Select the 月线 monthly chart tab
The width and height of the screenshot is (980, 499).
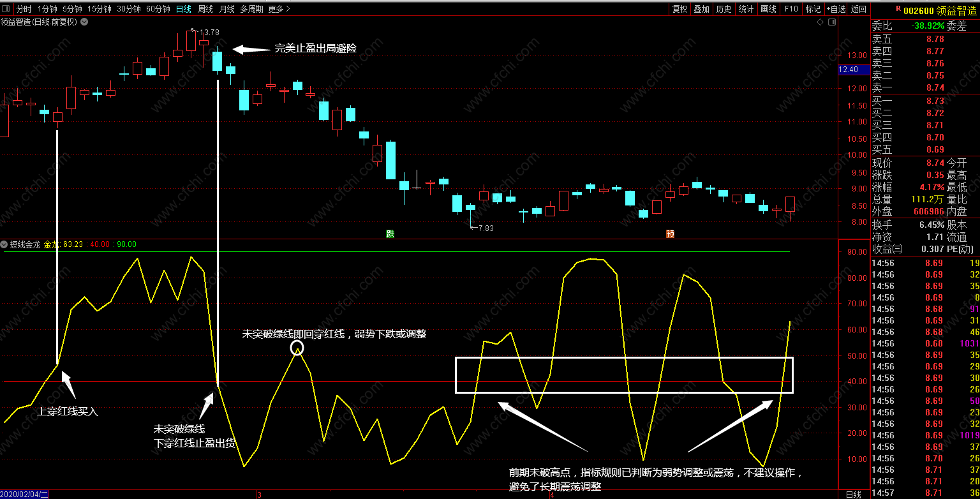click(x=226, y=9)
